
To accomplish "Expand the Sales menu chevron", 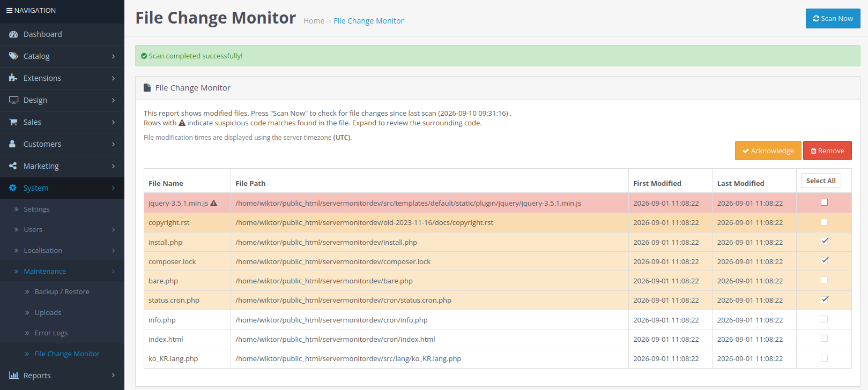I will pos(113,122).
